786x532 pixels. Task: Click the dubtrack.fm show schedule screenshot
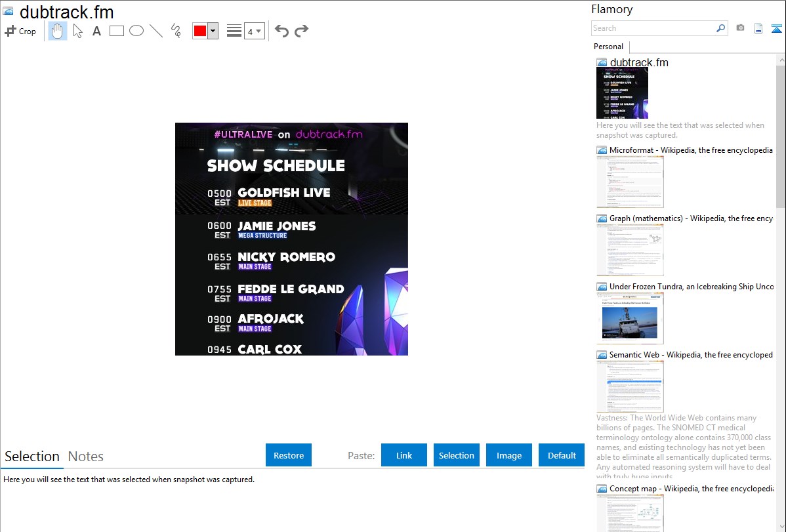[x=291, y=239]
